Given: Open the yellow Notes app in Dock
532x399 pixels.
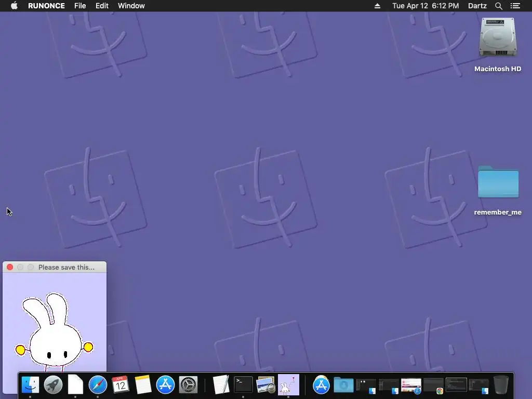Looking at the screenshot, I should [x=143, y=385].
